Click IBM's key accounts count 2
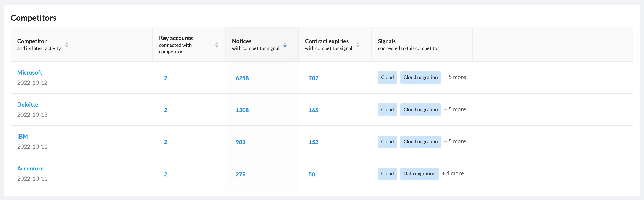This screenshot has height=200, width=644. tap(166, 142)
